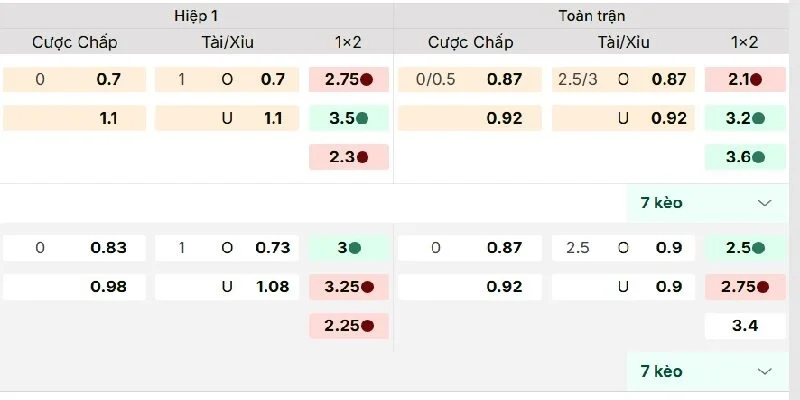This screenshot has height=400, width=800.
Task: Click the red dot next to 2.1
Action: pyautogui.click(x=757, y=79)
